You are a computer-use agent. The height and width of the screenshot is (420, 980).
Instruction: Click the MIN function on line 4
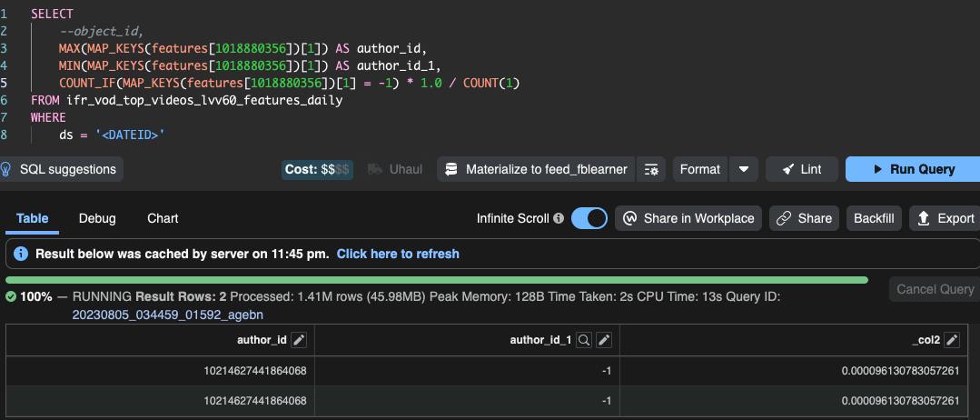click(69, 65)
